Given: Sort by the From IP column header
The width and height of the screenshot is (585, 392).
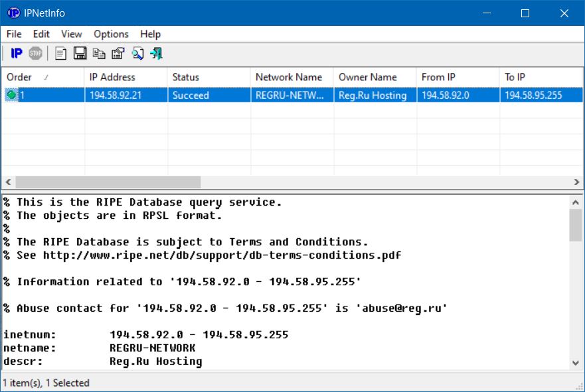Looking at the screenshot, I should [x=458, y=77].
